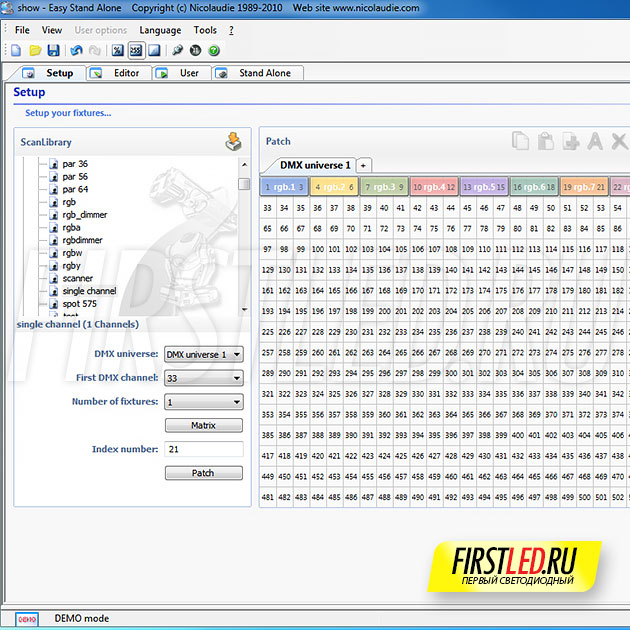This screenshot has height=630, width=630.
Task: Click the green help question-mark icon
Action: (x=214, y=50)
